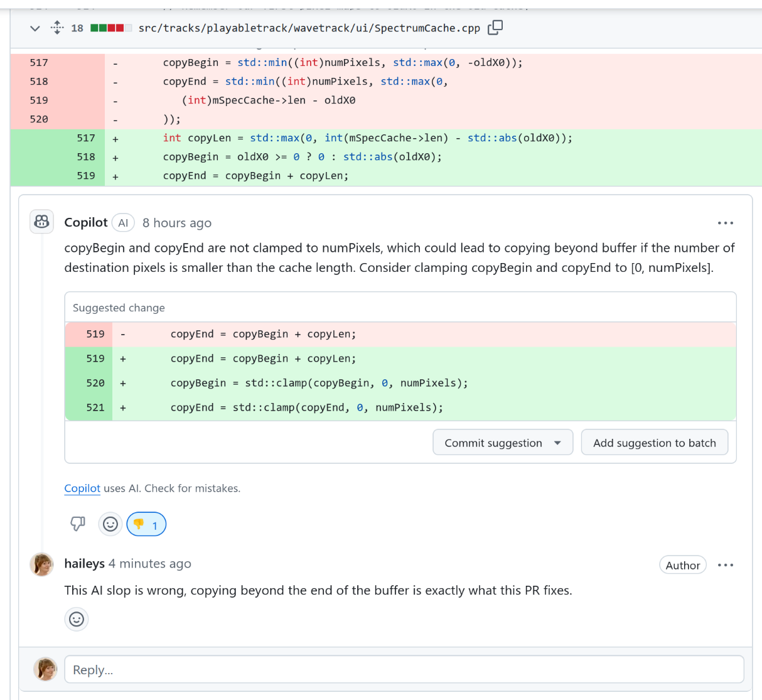Click the Add suggestion to batch button
The width and height of the screenshot is (762, 700).
pos(654,443)
